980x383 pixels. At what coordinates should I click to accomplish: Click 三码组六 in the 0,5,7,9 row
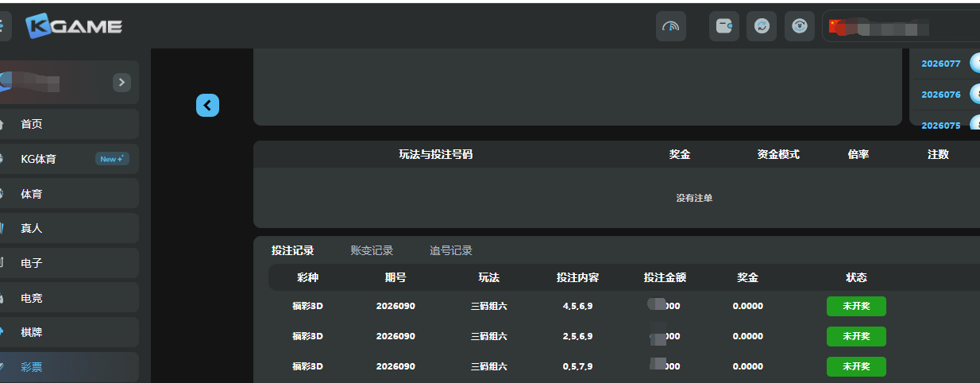(488, 366)
